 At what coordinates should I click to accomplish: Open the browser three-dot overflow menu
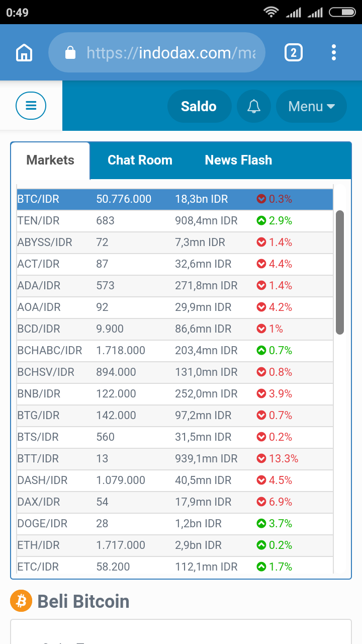coord(334,52)
